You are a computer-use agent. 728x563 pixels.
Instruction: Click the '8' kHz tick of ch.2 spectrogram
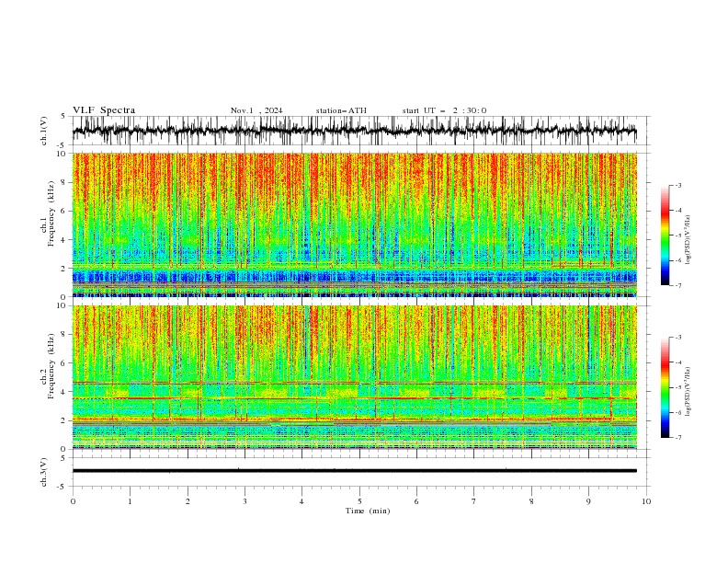tap(64, 335)
